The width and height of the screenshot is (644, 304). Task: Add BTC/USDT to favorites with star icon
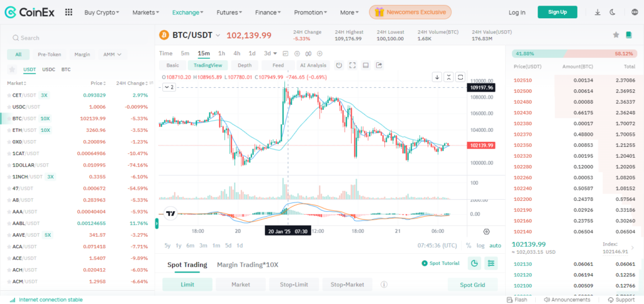616,35
